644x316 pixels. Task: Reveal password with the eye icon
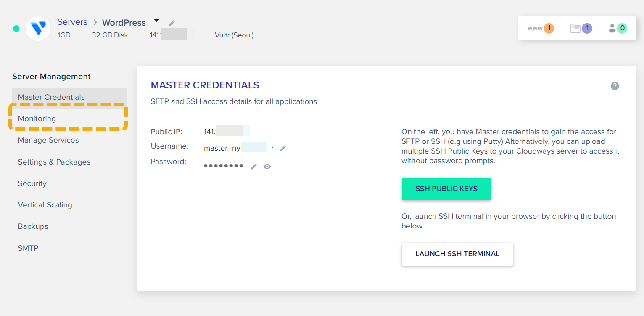click(267, 167)
